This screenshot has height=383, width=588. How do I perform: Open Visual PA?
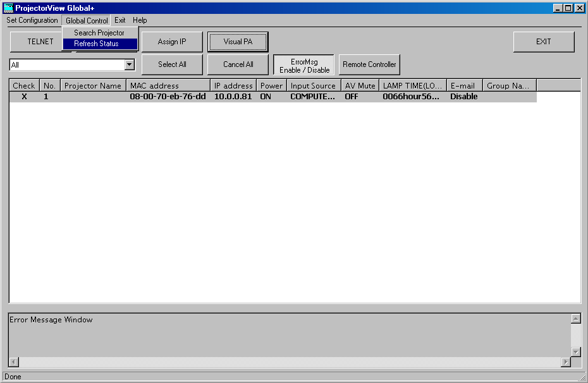click(238, 42)
